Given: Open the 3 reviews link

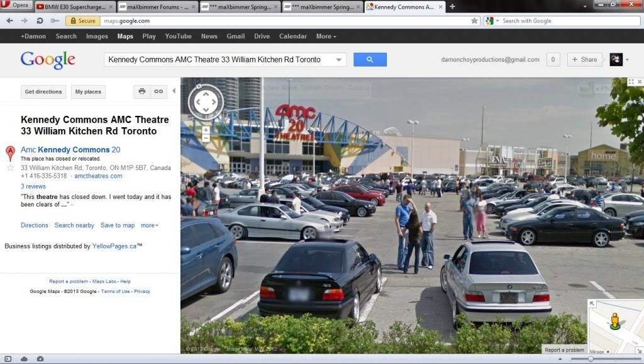Looking at the screenshot, I should pyautogui.click(x=33, y=186).
